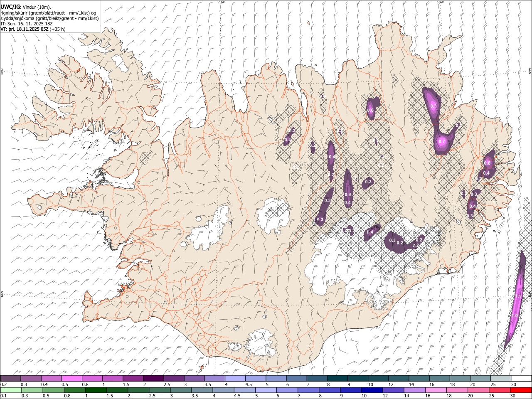Click the white 30 swatch in upper legend
Image resolution: width=532 pixels, height=399 pixels.
tap(521, 379)
